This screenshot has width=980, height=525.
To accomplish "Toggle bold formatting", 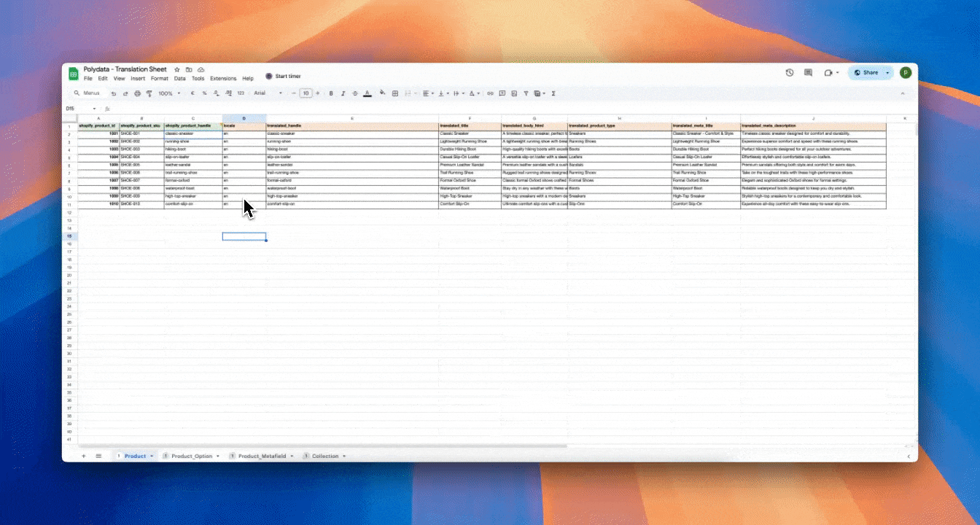I will tap(331, 93).
